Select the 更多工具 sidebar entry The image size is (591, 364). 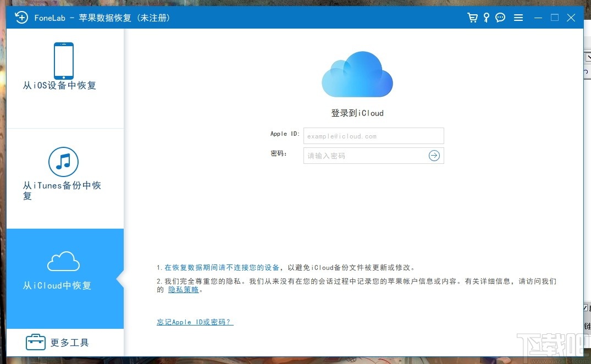point(69,342)
